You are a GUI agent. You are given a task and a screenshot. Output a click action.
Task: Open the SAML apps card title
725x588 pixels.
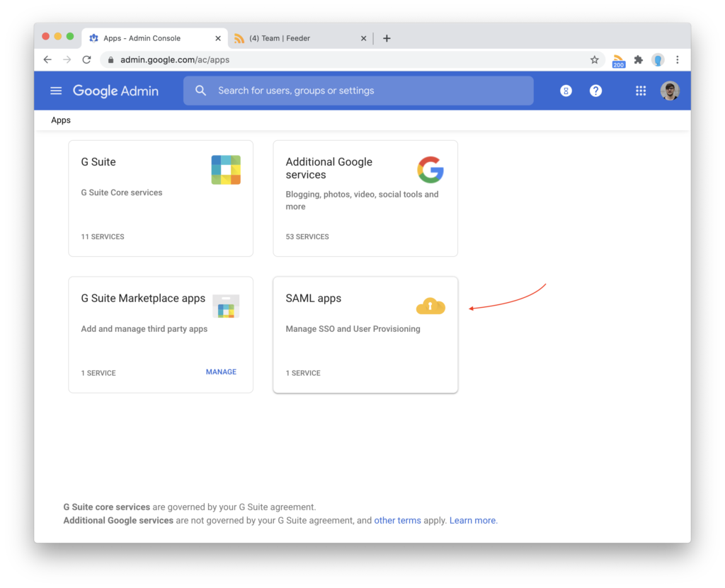coord(314,298)
